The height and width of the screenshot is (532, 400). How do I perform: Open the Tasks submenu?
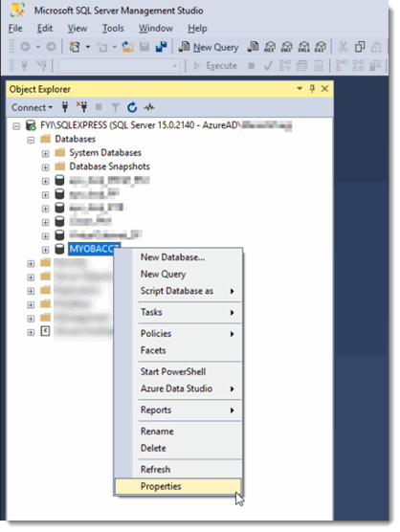pos(178,312)
